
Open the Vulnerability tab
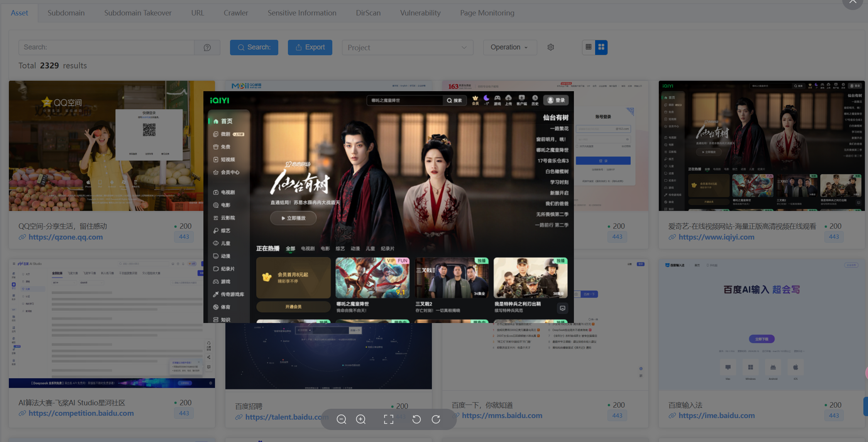point(420,13)
